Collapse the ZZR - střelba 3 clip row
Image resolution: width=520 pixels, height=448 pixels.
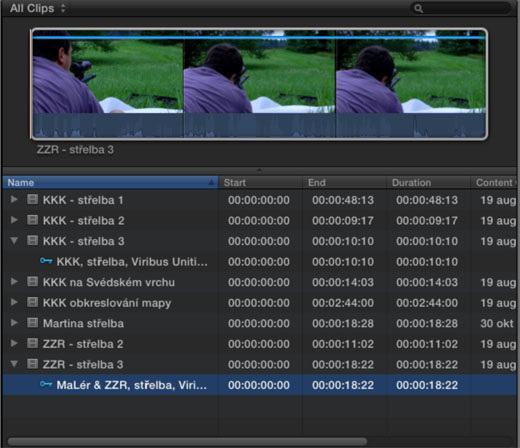(14, 364)
